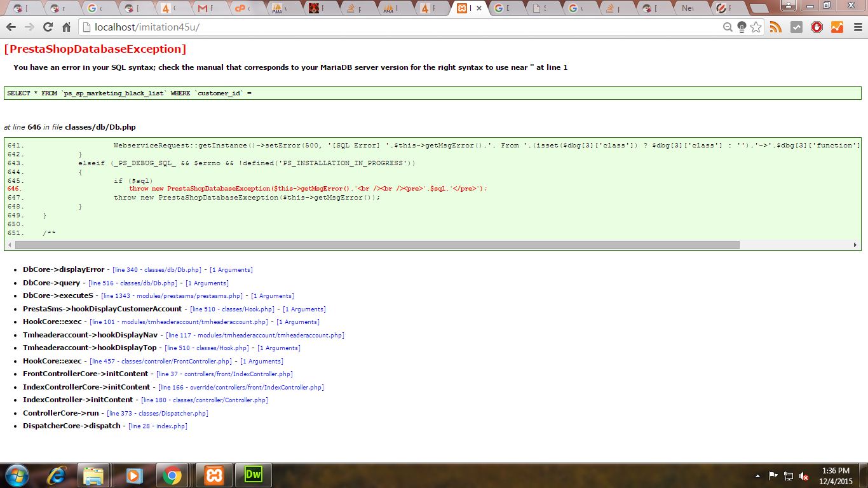Click the elseif _PS_DEBUG_SQL_ code line
The width and height of the screenshot is (868, 488).
coord(247,163)
